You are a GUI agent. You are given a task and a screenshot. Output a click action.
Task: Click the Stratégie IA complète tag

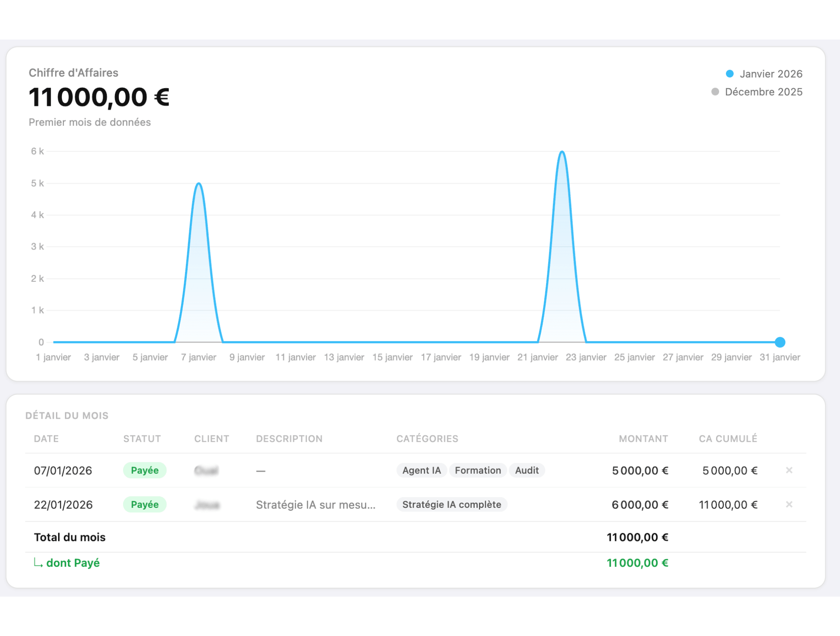451,504
